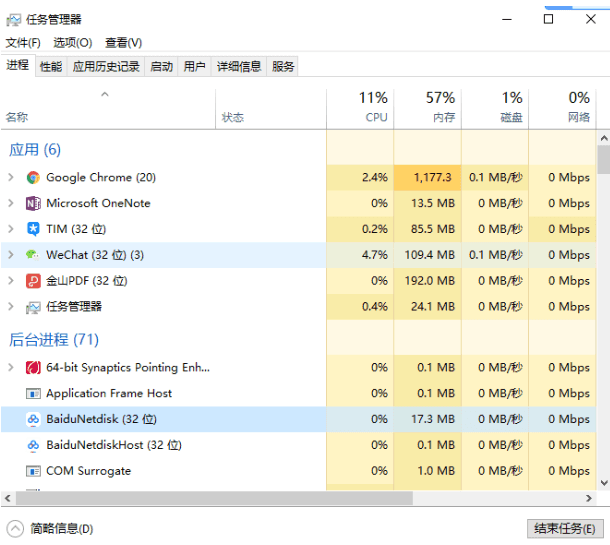Click the COM Surrogate icon
Viewport: 610px width, 545px height.
[33, 471]
